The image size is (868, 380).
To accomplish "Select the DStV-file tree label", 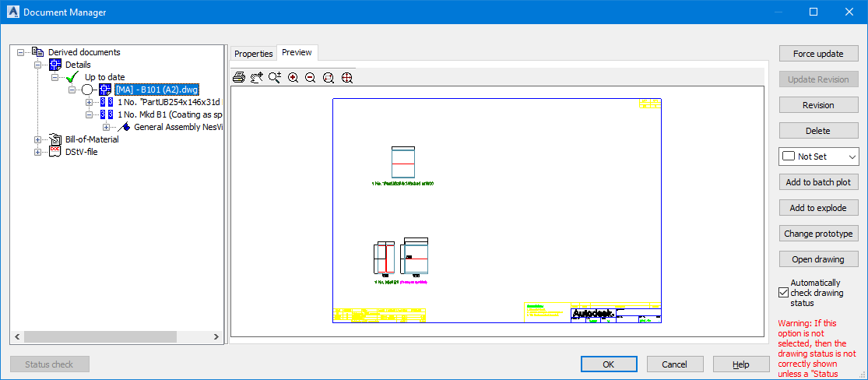I will coord(82,152).
